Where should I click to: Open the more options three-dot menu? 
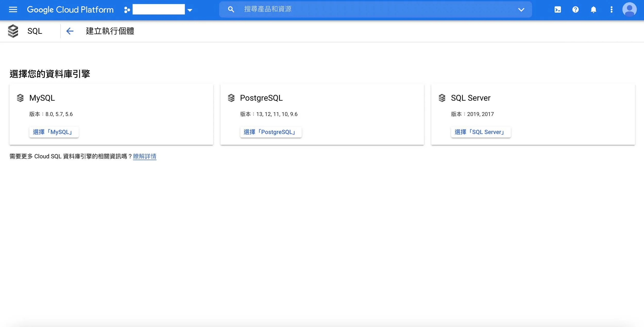coord(611,10)
